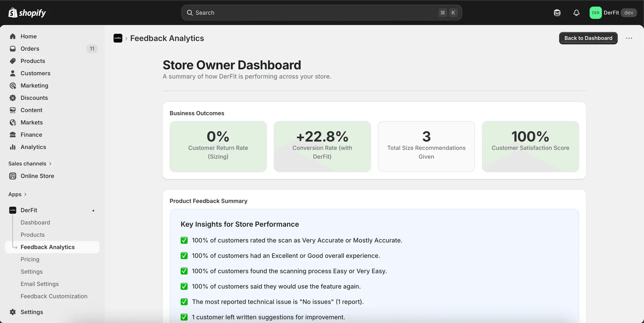Open Online Store sales channel

point(52,176)
